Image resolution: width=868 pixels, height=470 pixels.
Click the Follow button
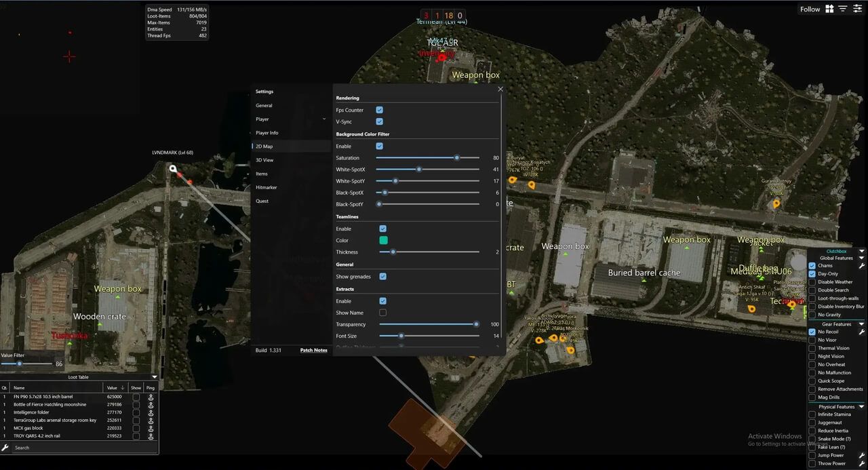click(x=810, y=9)
